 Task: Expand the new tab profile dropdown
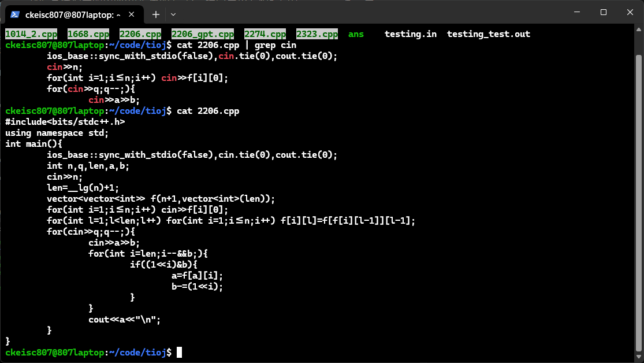(x=173, y=14)
